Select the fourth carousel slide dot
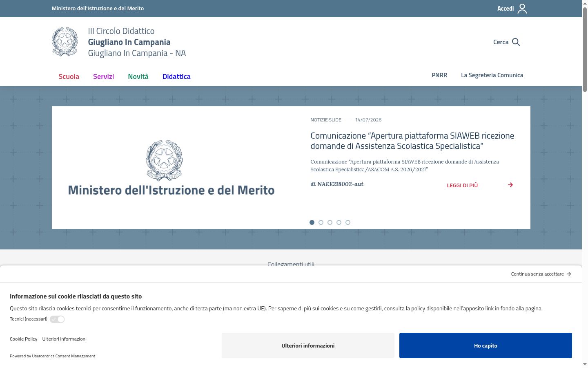Screen dimensions: 588x368 [x=339, y=222]
